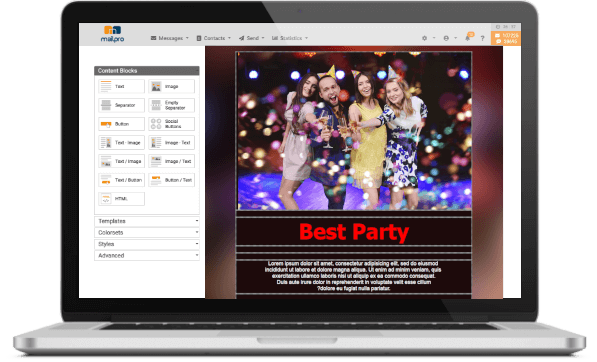Viewport: 597px width, 362px height.
Task: Collapse the Content Blocks panel header
Action: point(147,71)
